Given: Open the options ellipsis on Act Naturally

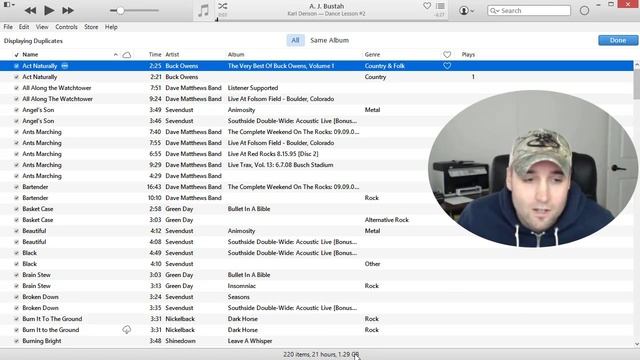Looking at the screenshot, I should (x=64, y=66).
